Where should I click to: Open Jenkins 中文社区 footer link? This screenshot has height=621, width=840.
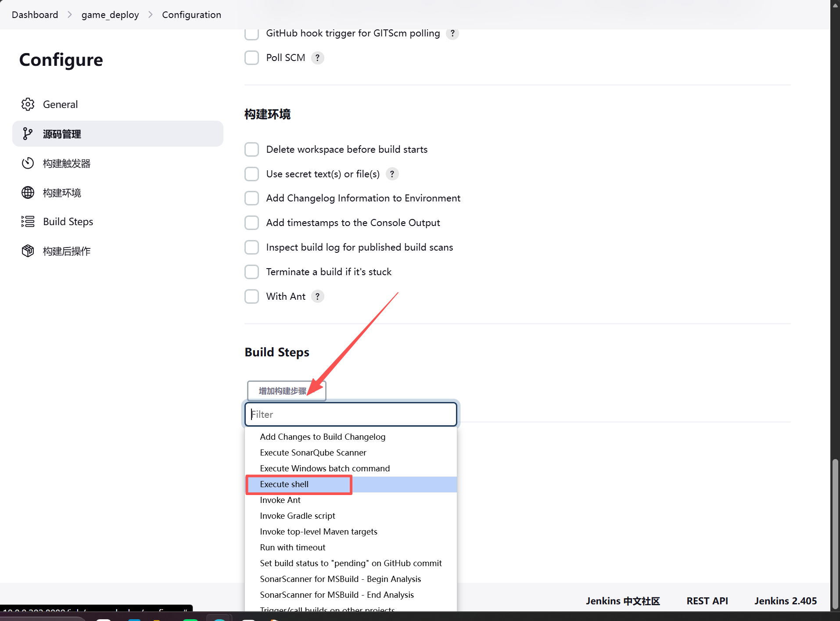pyautogui.click(x=623, y=601)
